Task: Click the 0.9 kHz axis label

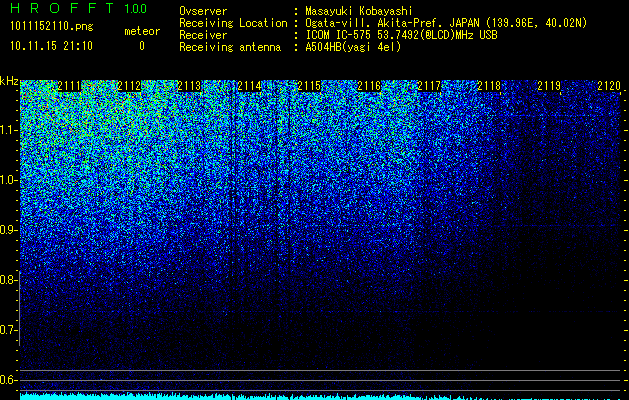Action: click(x=8, y=230)
